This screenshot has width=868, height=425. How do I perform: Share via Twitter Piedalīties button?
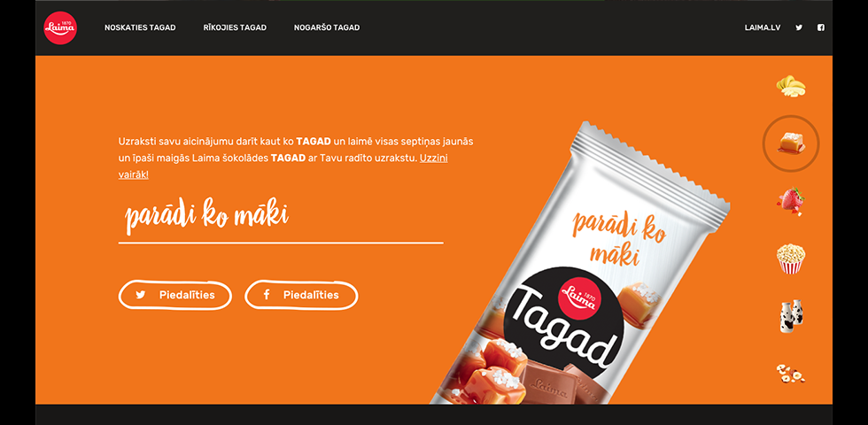click(x=175, y=295)
